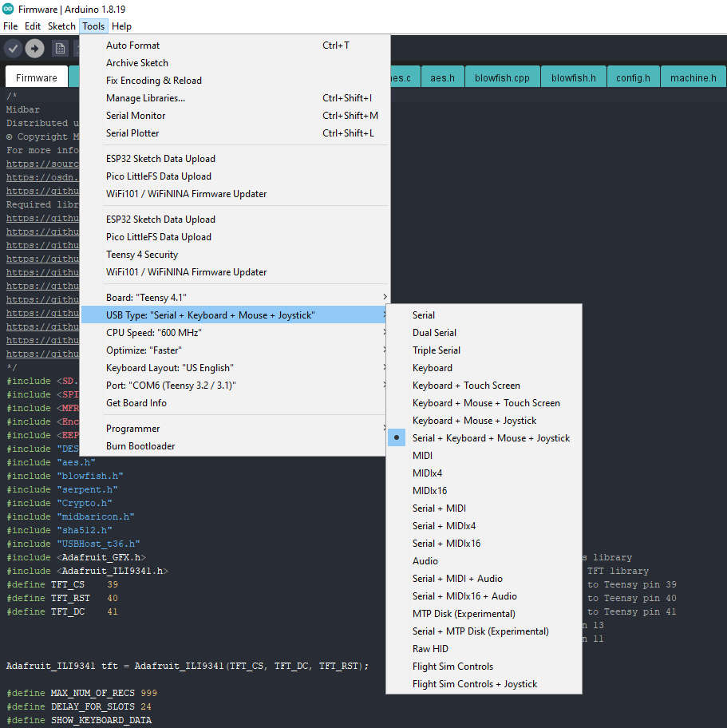
Task: Select MTP Disk (Experimental)
Action: (x=484, y=615)
